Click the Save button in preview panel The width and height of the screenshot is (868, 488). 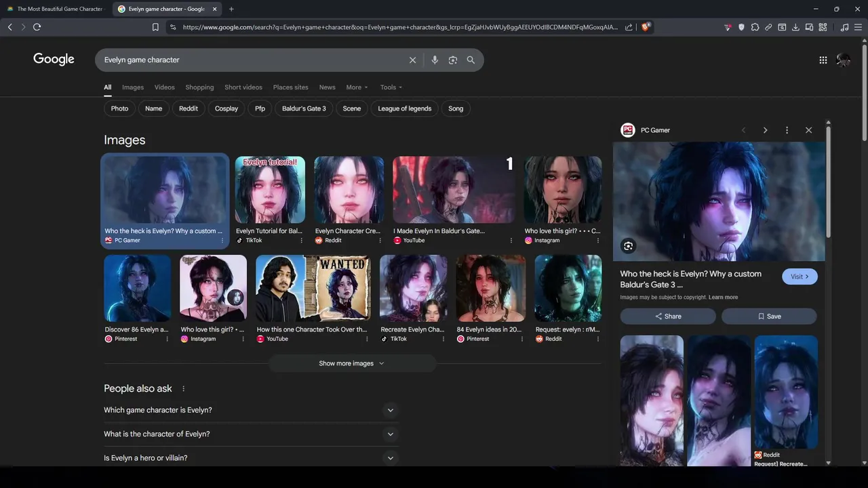(769, 317)
